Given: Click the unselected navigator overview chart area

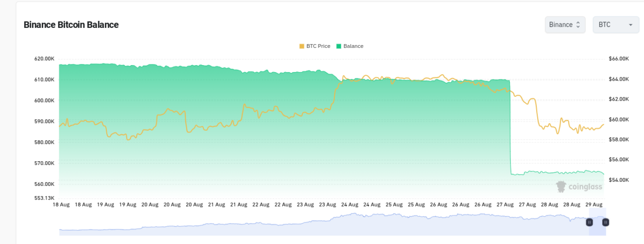Looking at the screenshot, I should (322, 225).
